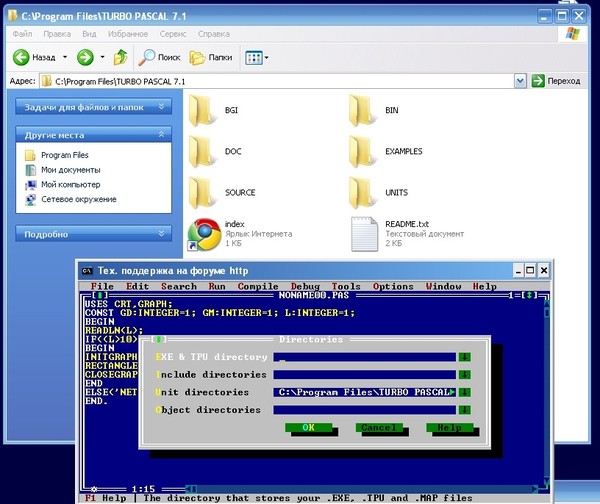This screenshot has height=504, width=600.
Task: Open Turbo Pascal Window menu
Action: 443,286
